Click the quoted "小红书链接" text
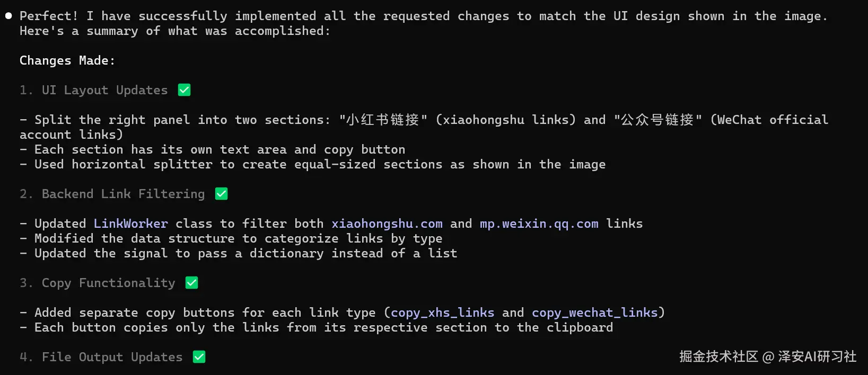This screenshot has width=868, height=375. coord(383,120)
